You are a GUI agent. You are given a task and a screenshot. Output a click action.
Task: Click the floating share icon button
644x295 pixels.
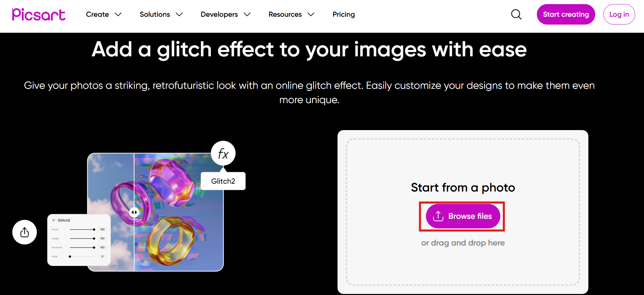click(x=25, y=232)
